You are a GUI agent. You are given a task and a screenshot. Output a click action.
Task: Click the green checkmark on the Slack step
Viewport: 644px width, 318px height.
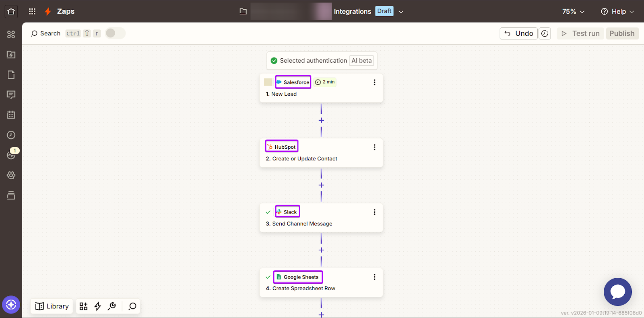[x=268, y=212]
